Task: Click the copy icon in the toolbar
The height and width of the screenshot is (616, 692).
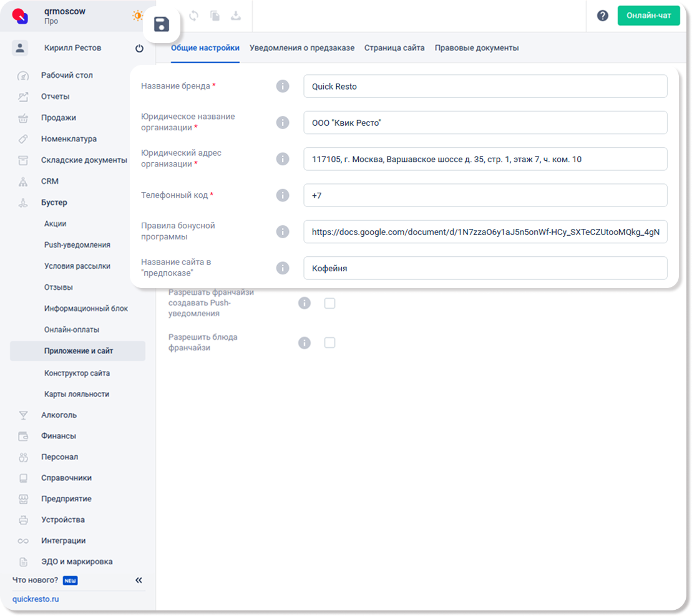Action: (215, 16)
